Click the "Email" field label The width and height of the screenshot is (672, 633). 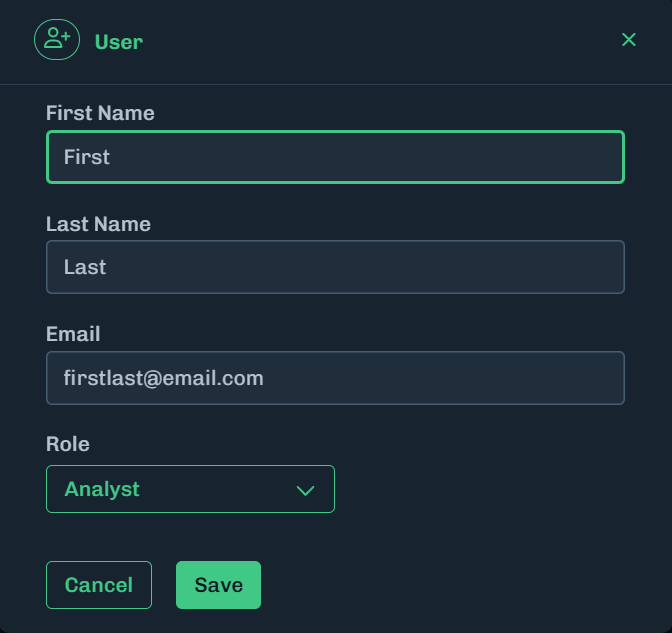coord(73,334)
